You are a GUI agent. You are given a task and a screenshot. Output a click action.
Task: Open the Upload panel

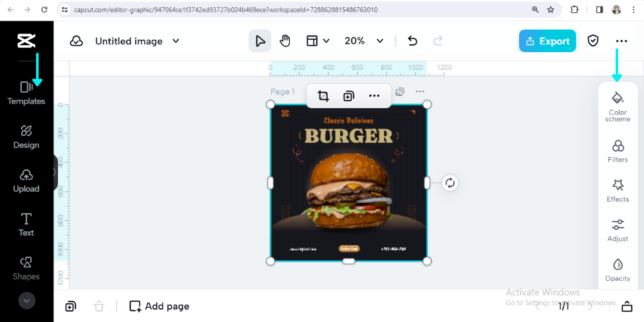tap(26, 181)
